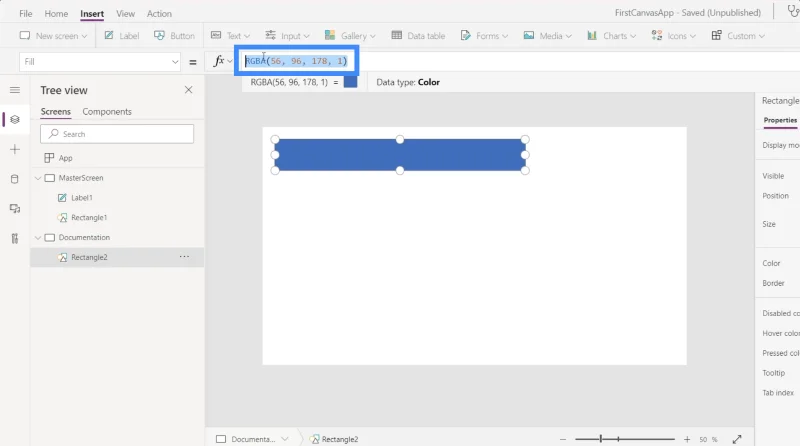Open the Gallery dropdown

click(x=350, y=36)
